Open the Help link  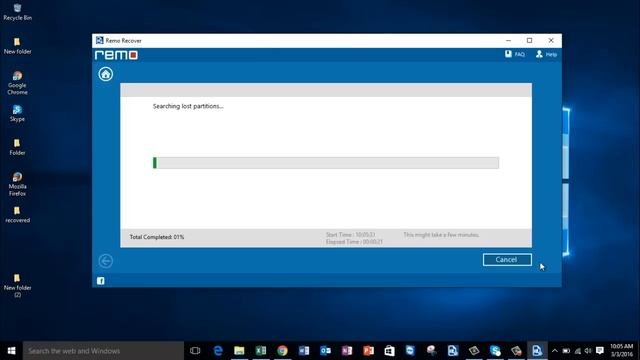coord(546,54)
